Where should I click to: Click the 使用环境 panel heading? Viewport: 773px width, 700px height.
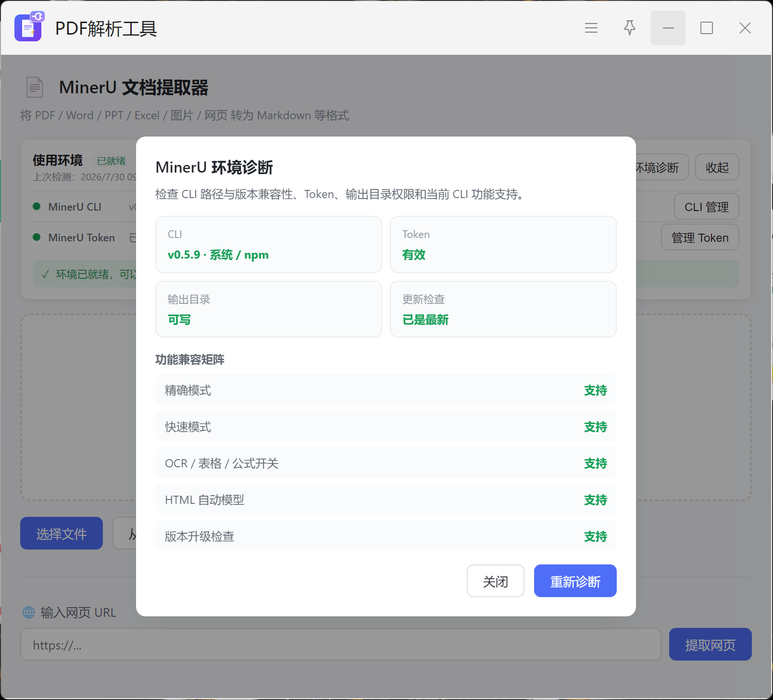click(58, 160)
